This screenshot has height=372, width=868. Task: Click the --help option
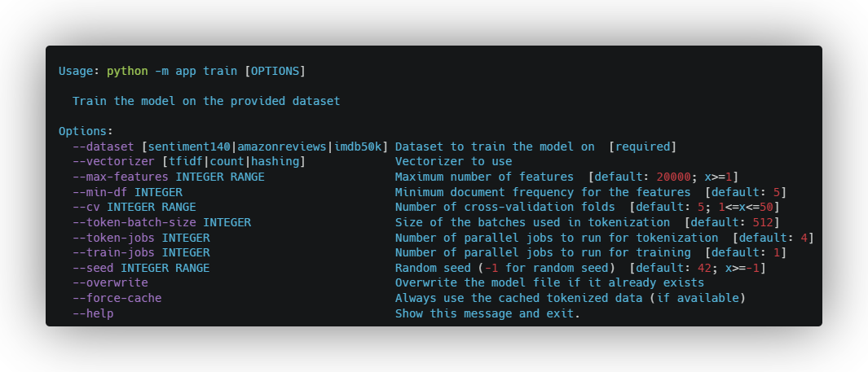click(92, 313)
